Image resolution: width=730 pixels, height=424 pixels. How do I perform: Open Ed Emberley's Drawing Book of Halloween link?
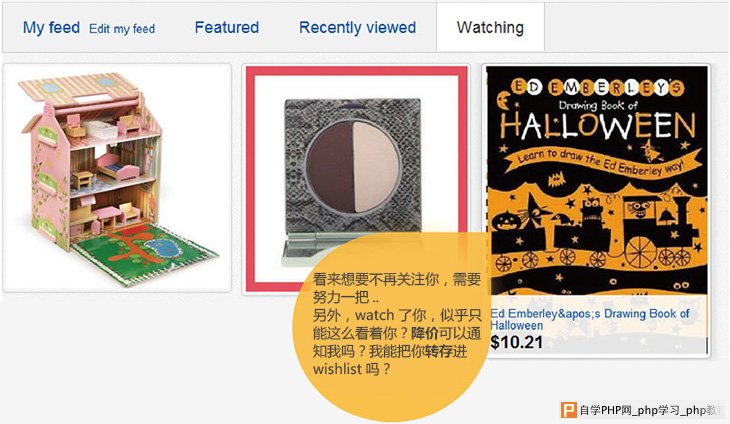tap(590, 319)
